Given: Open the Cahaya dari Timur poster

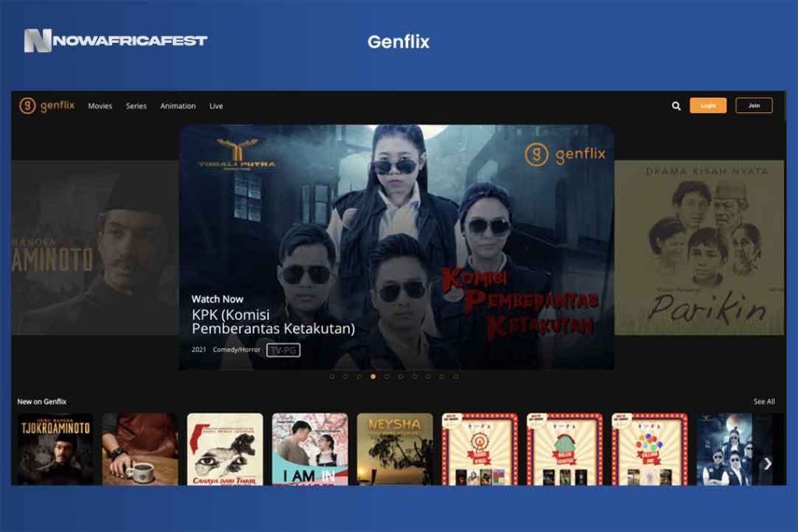Looking at the screenshot, I should coord(225,449).
